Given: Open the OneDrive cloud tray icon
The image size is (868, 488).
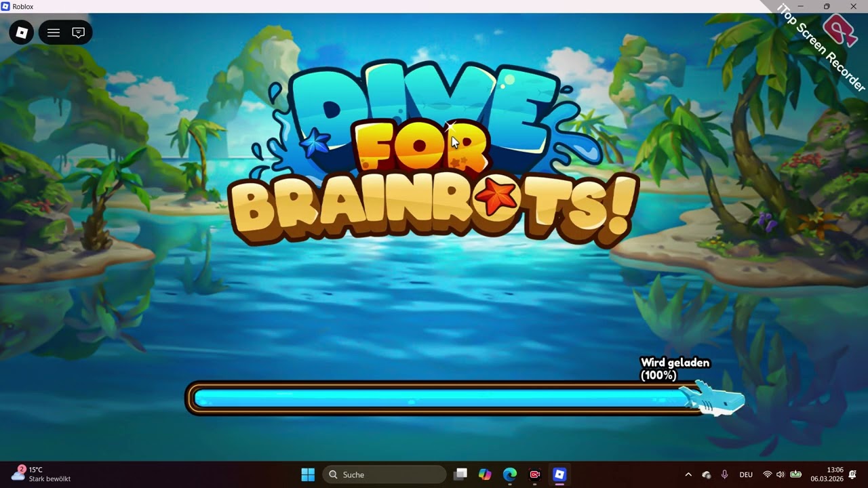Looking at the screenshot, I should [x=707, y=474].
